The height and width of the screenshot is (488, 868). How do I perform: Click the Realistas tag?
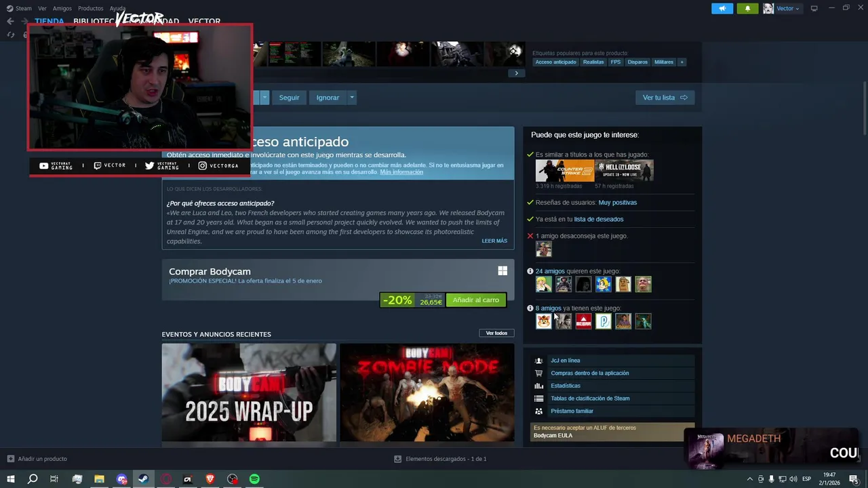click(x=593, y=62)
